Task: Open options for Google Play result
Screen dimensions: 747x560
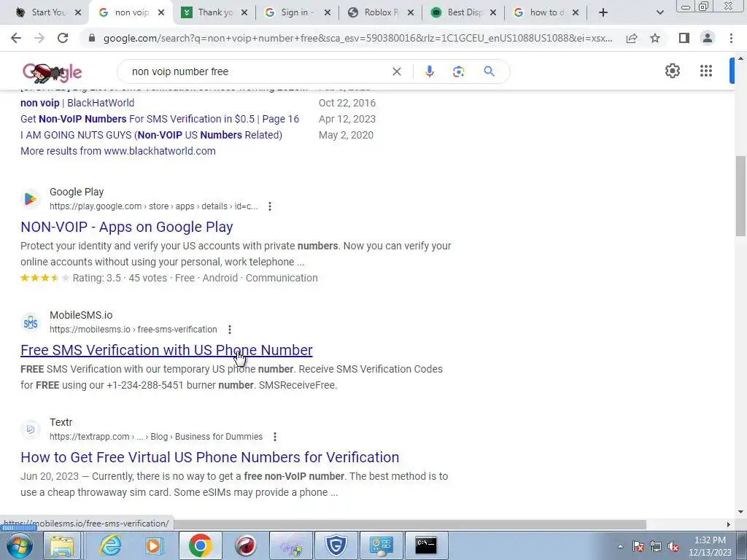Action: pos(270,206)
